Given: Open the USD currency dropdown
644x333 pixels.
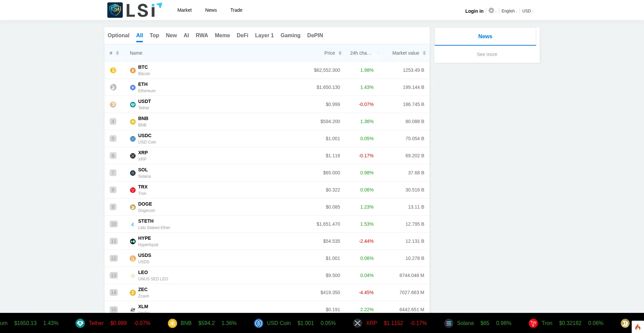Looking at the screenshot, I should 528,11.
